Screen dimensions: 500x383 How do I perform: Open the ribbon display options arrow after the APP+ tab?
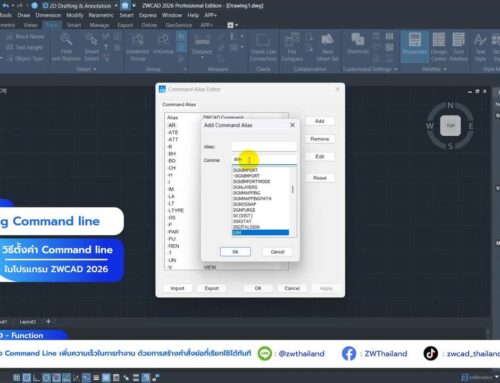tap(236, 25)
